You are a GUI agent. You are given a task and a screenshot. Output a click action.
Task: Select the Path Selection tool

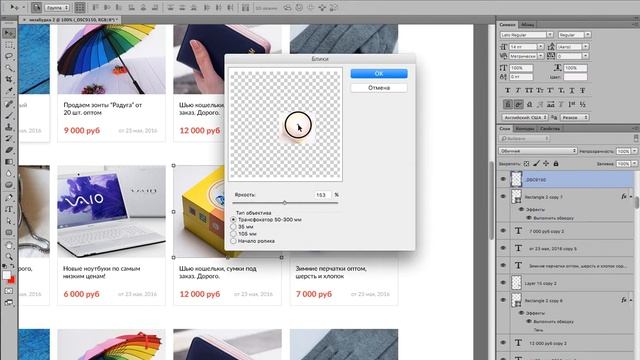9,221
